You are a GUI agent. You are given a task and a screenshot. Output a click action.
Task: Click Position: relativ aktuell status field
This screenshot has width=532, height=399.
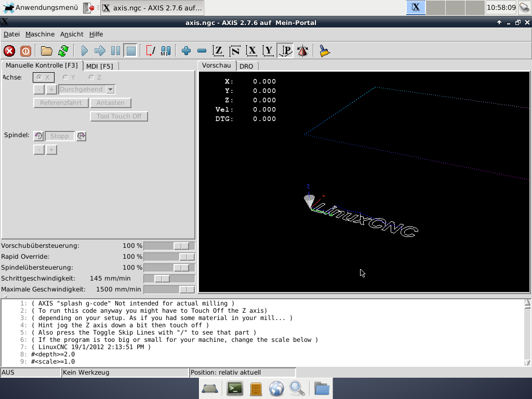243,373
